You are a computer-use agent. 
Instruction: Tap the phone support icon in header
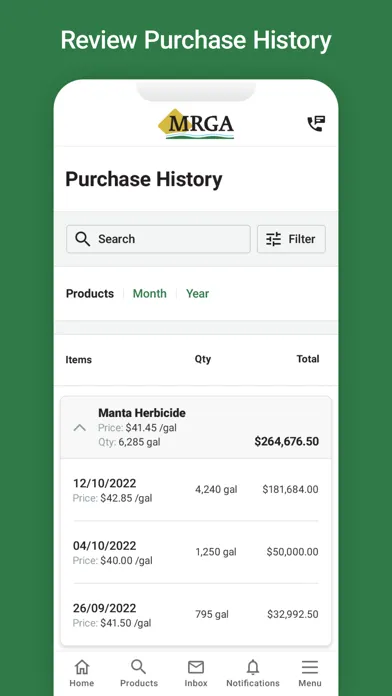[316, 124]
